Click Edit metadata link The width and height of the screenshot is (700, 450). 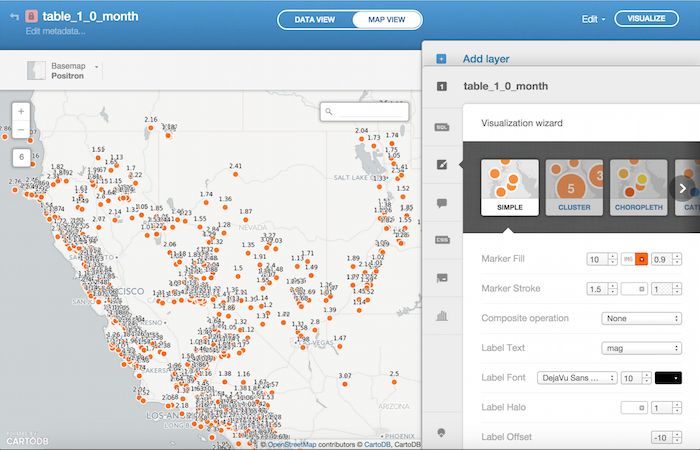pos(55,31)
